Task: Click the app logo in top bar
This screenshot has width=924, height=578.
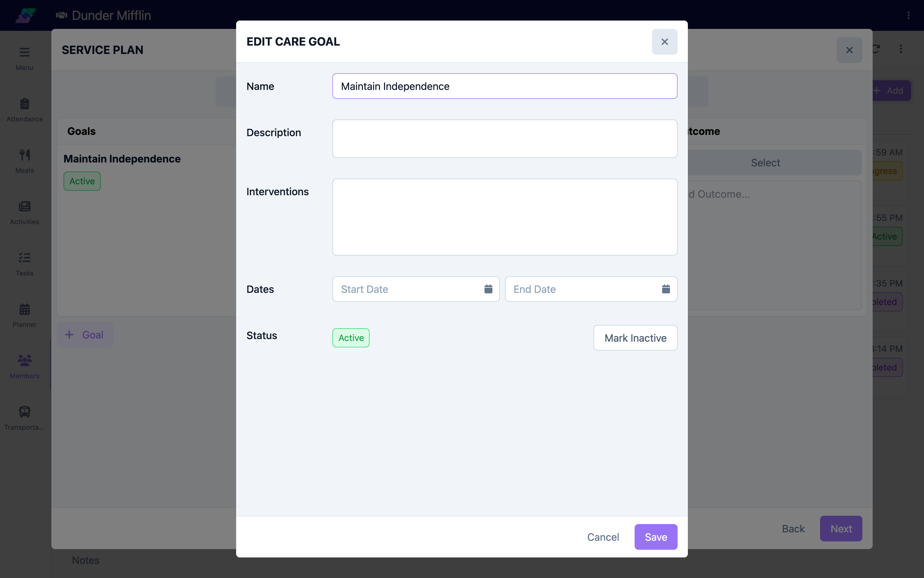Action: 25,15
